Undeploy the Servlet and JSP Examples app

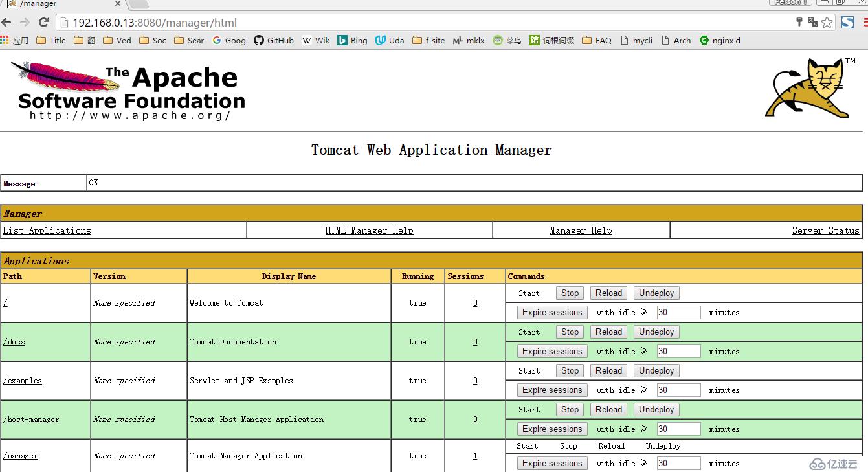(656, 371)
